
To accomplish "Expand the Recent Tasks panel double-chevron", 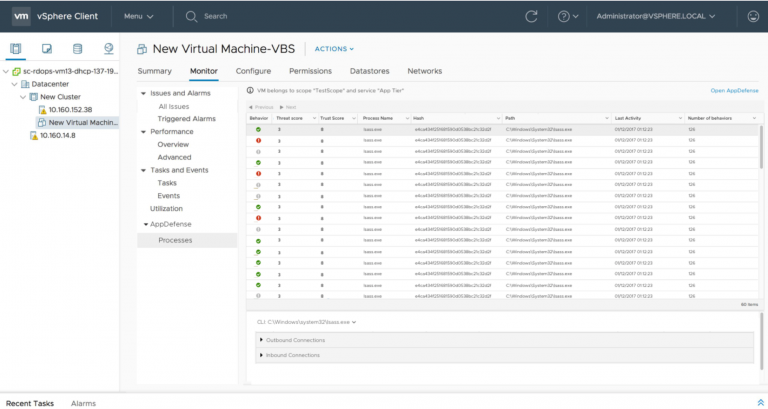I will tap(761, 403).
